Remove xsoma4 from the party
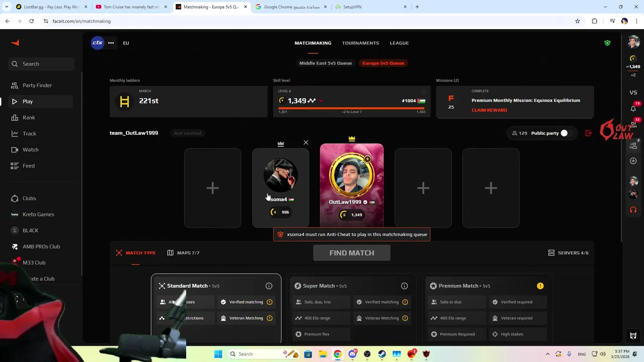The height and width of the screenshot is (362, 644). pos(306,143)
